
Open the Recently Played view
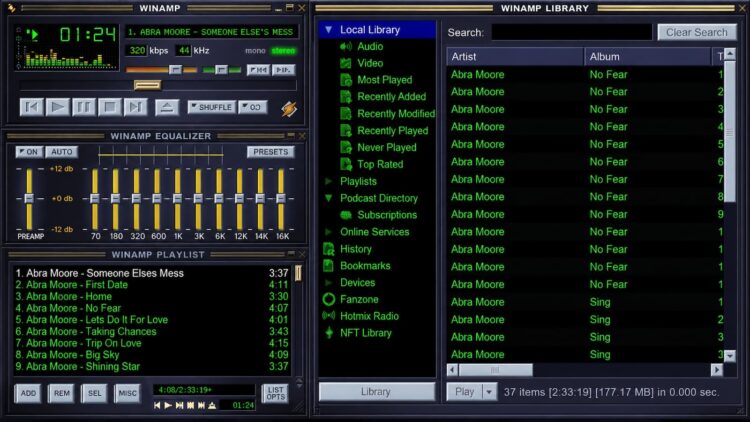(392, 131)
